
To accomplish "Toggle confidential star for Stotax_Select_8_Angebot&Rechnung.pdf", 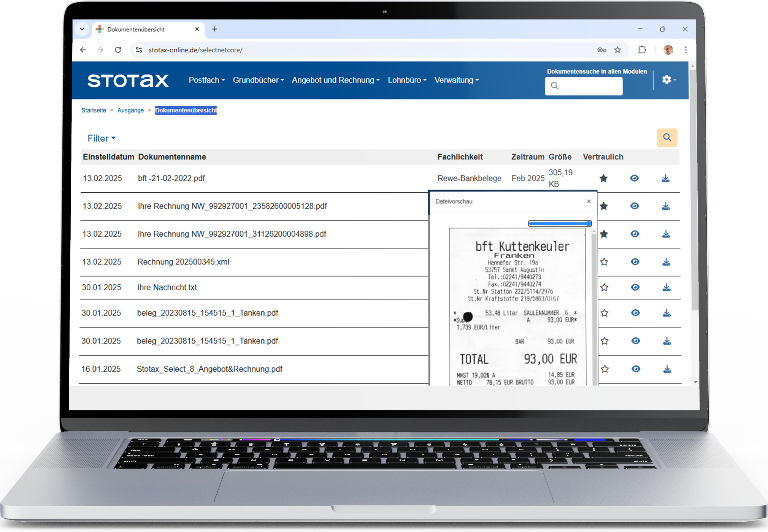I will (605, 369).
